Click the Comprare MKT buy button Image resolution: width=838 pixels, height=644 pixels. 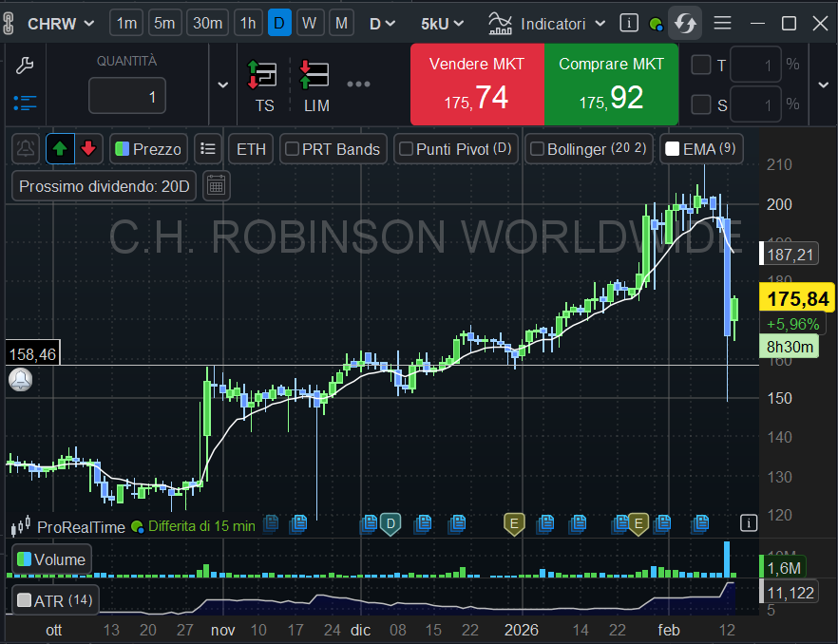click(611, 85)
